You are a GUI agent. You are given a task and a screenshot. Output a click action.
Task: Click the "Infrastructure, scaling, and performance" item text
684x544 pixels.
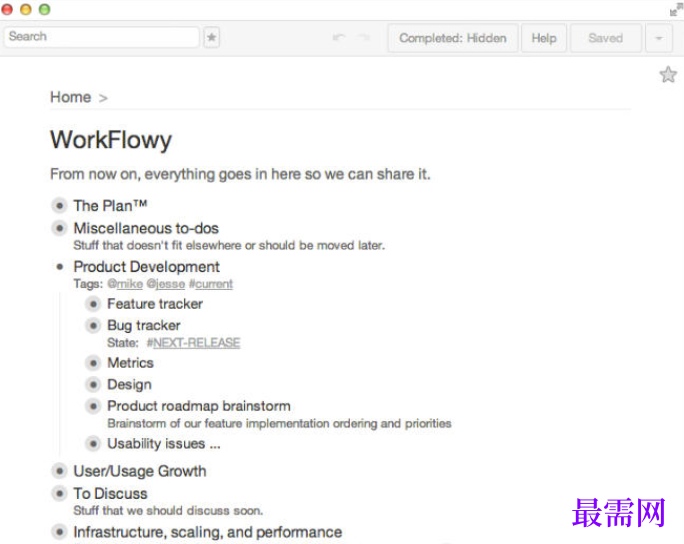click(x=208, y=532)
